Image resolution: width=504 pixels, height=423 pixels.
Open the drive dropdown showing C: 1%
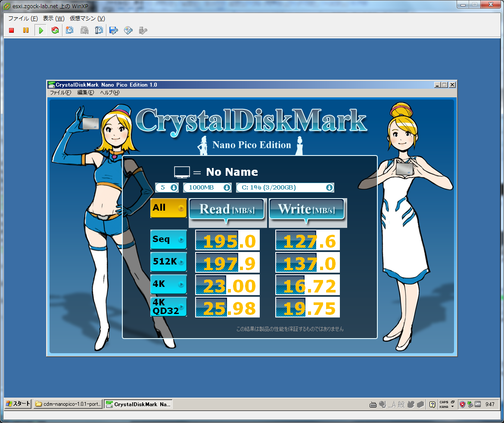coord(285,187)
